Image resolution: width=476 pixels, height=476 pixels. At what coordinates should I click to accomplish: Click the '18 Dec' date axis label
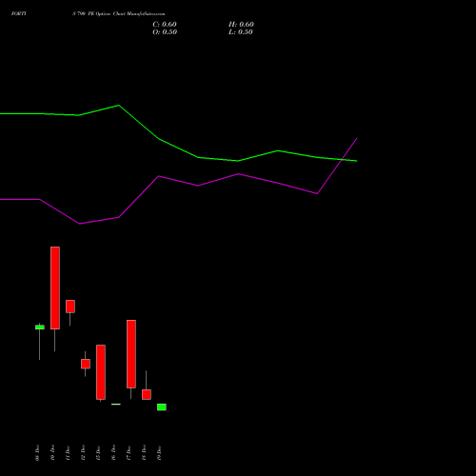click(x=144, y=452)
